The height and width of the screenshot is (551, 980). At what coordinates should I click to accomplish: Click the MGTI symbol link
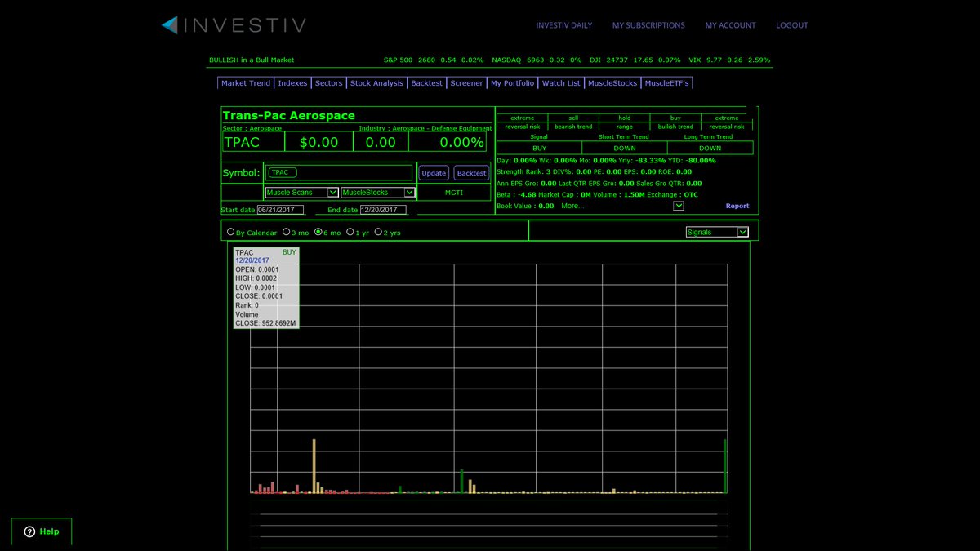click(456, 193)
